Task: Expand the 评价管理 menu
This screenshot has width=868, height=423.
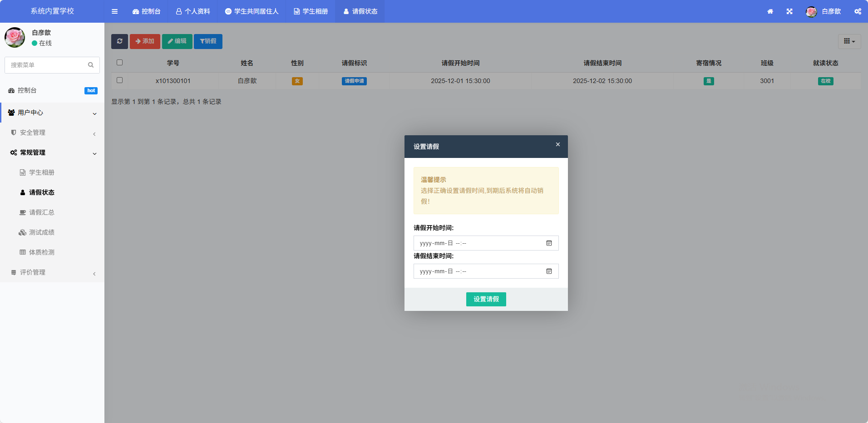Action: click(x=52, y=272)
